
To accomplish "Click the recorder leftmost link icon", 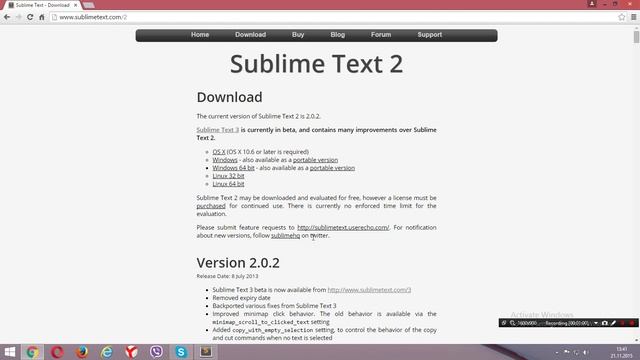I will click(504, 323).
